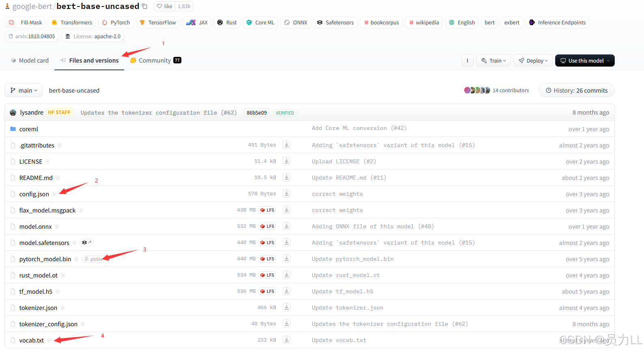Viewport: 644px width, 351px height.
Task: Open the wikipedia dataset tag
Action: pyautogui.click(x=424, y=22)
